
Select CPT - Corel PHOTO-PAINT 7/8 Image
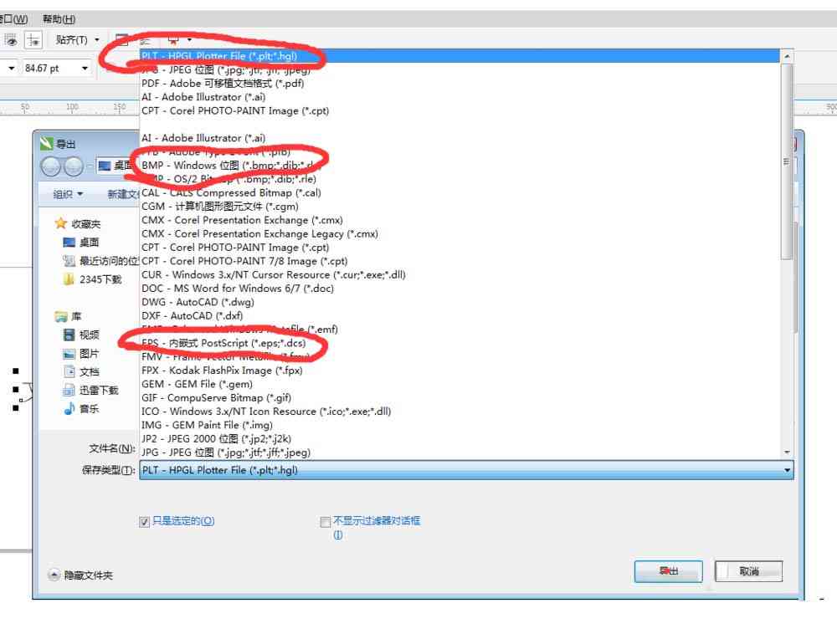tap(459, 261)
